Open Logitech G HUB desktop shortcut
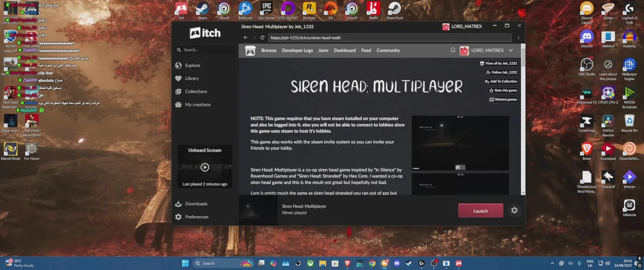The height and width of the screenshot is (270, 644). (629, 13)
